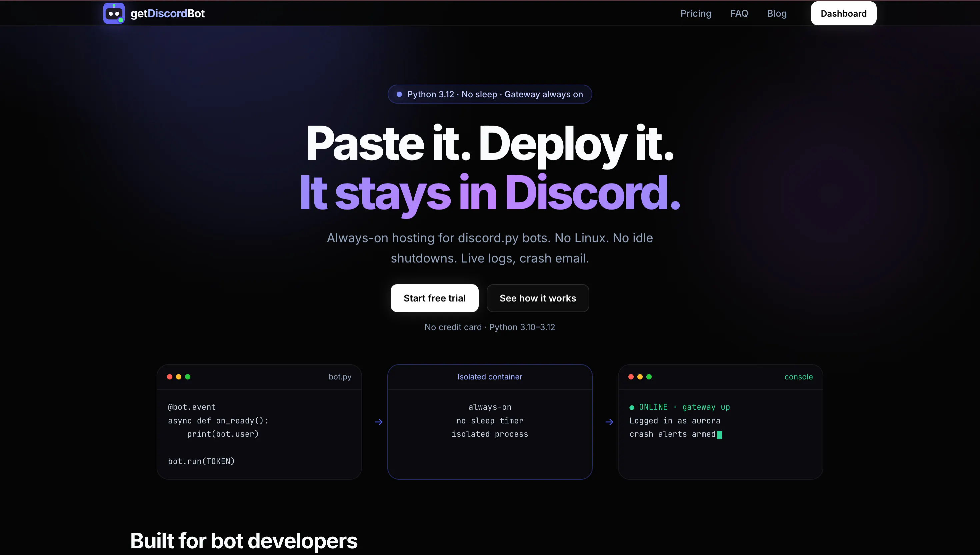Click the Python 3.12 No sleep badge
The height and width of the screenshot is (555, 980).
tap(490, 94)
